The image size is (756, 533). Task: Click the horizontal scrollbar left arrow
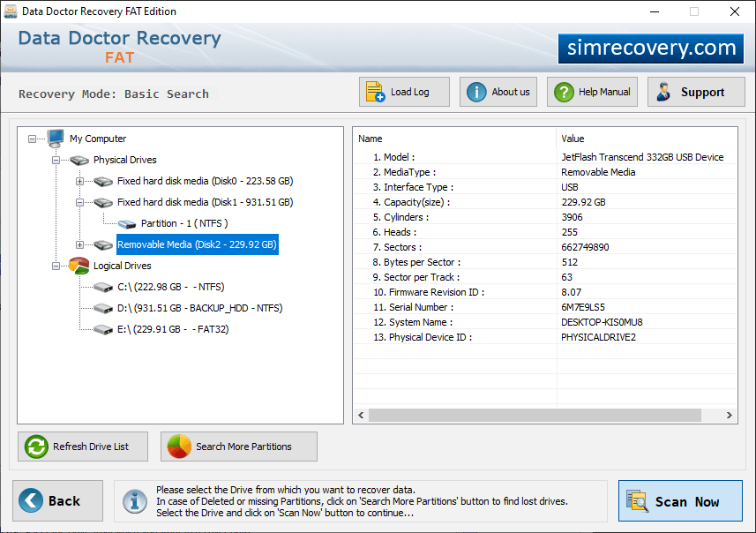coord(361,416)
